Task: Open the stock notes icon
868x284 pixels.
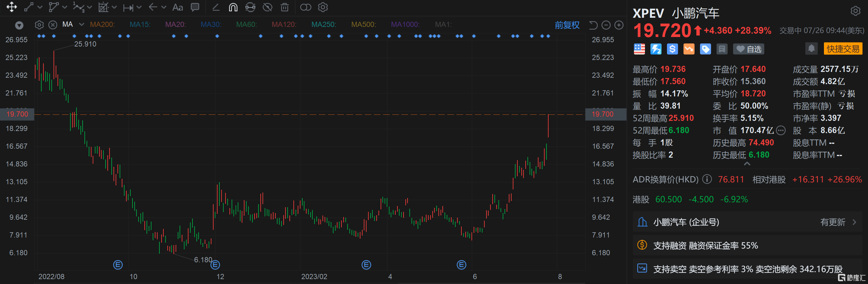Action: tap(722, 49)
